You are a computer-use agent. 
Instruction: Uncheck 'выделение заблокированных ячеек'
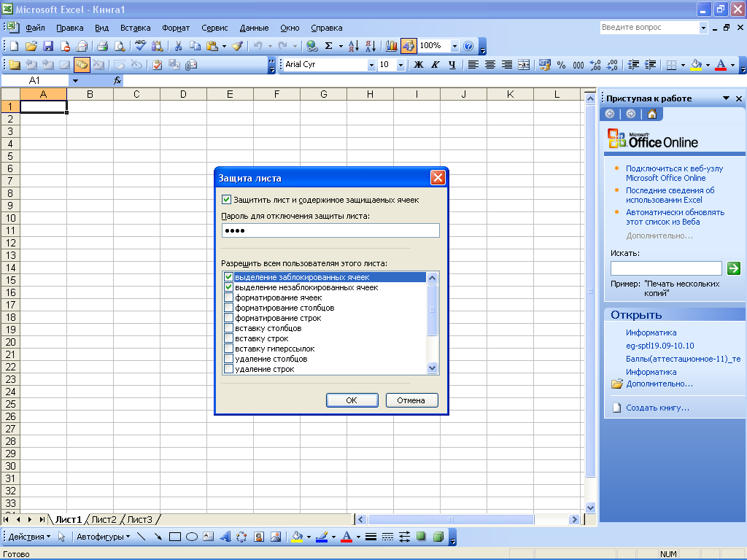[228, 277]
